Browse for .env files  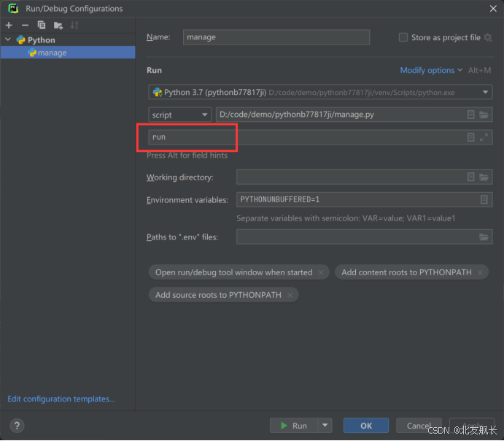pyautogui.click(x=484, y=237)
